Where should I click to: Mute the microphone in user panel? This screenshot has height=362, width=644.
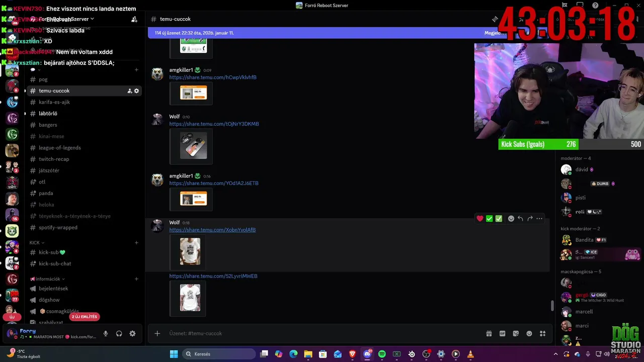[106, 333]
